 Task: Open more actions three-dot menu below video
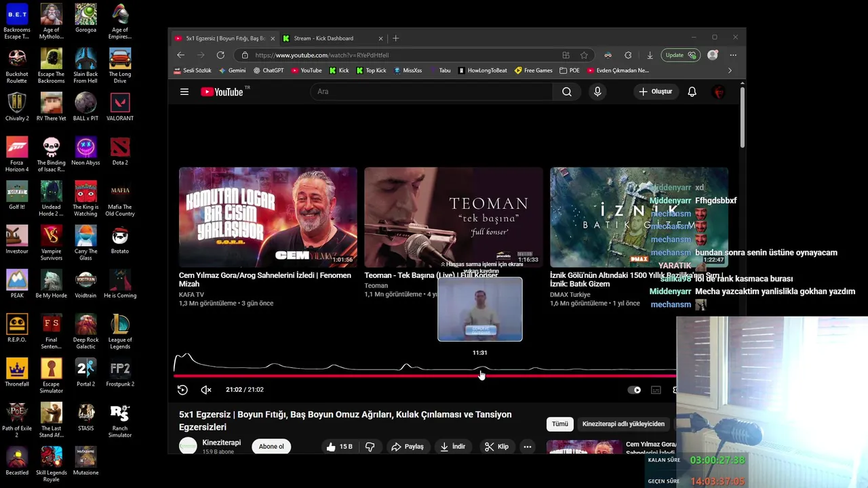pyautogui.click(x=528, y=447)
